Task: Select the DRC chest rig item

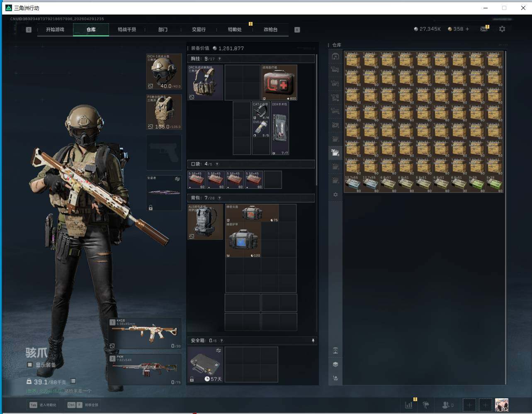Action: (206, 82)
